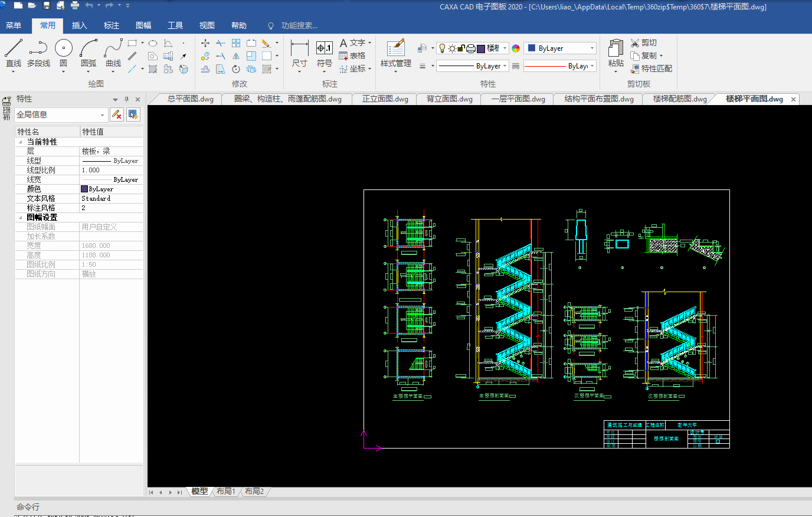Close the 楼梯平面图.dwg document tab
Viewport: 812px width, 517px height.
(794, 99)
